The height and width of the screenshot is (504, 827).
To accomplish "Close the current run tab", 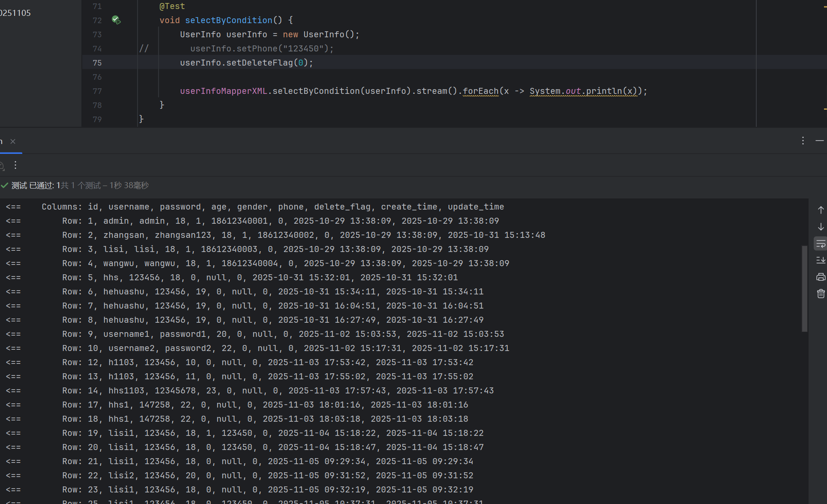I will tap(13, 141).
